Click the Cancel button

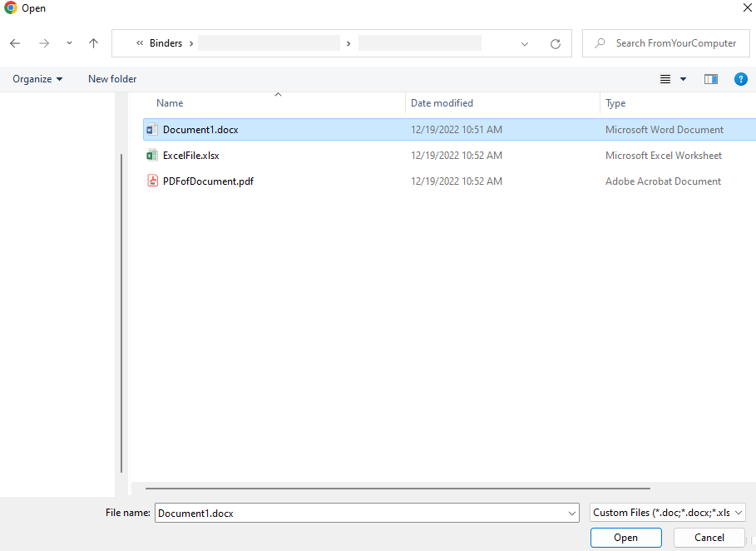(x=709, y=538)
